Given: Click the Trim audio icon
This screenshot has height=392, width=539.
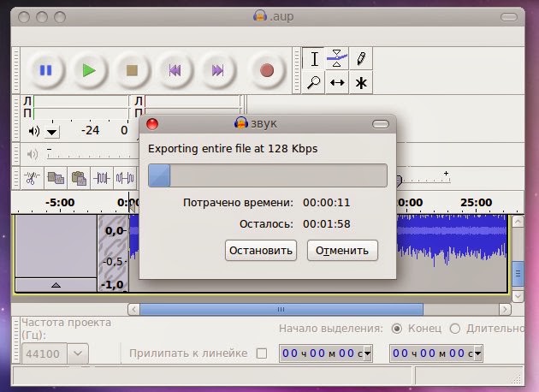Looking at the screenshot, I should (x=102, y=178).
